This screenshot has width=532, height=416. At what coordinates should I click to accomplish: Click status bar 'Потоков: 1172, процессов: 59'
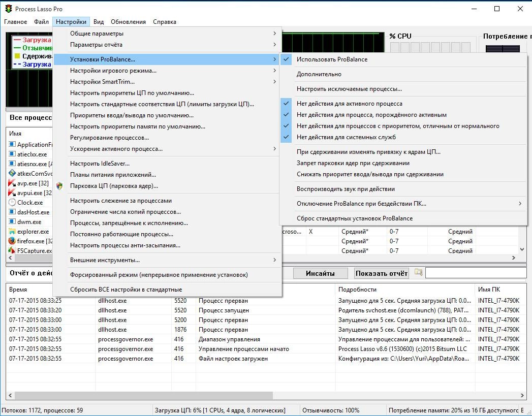click(x=42, y=410)
